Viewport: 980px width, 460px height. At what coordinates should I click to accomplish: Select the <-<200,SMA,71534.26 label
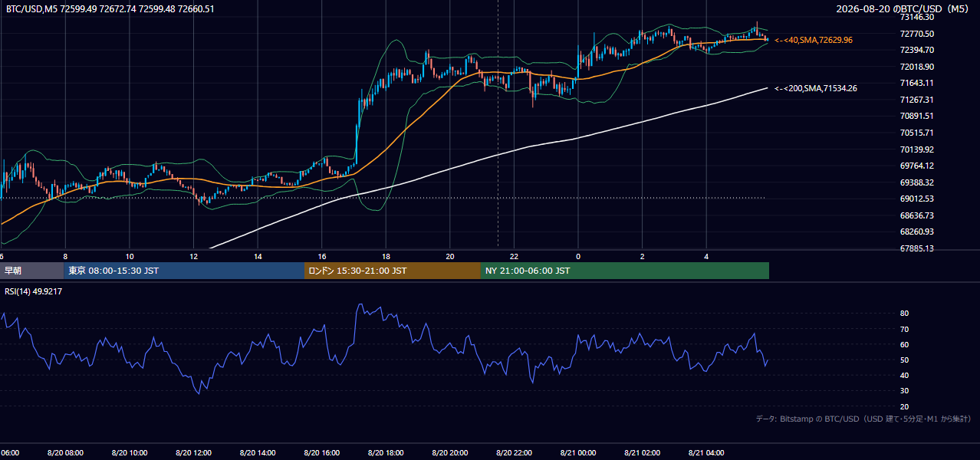[x=816, y=89]
